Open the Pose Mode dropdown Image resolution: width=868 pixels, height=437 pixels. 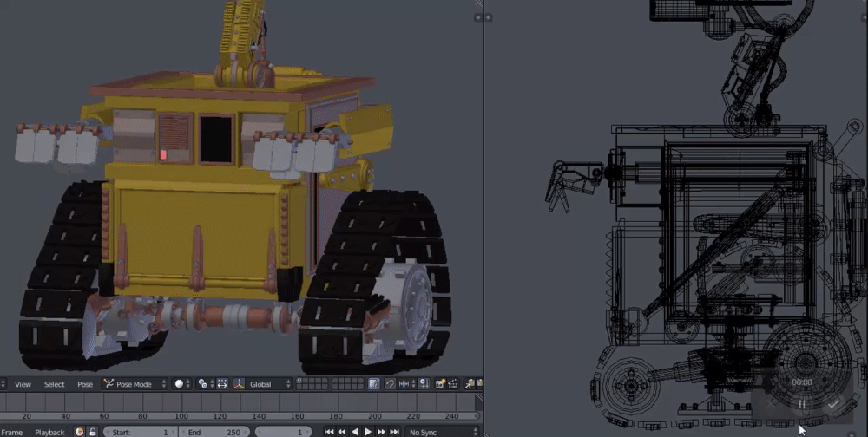(x=135, y=384)
